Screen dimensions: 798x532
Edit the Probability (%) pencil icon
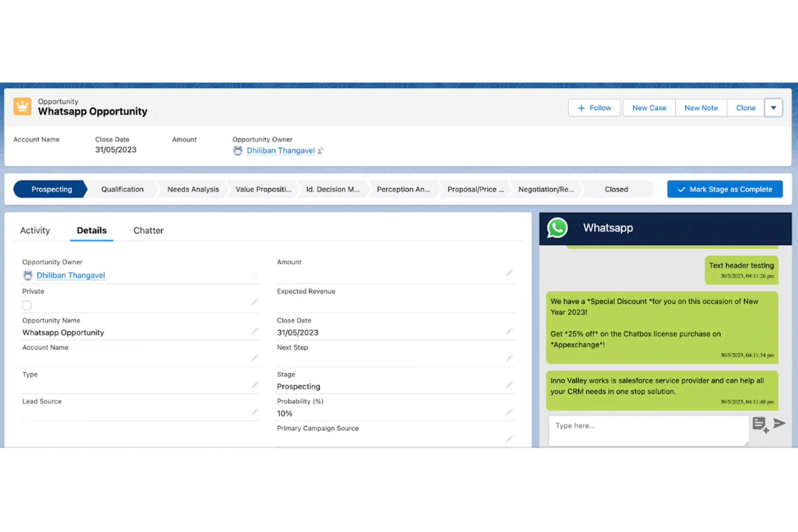(x=509, y=412)
